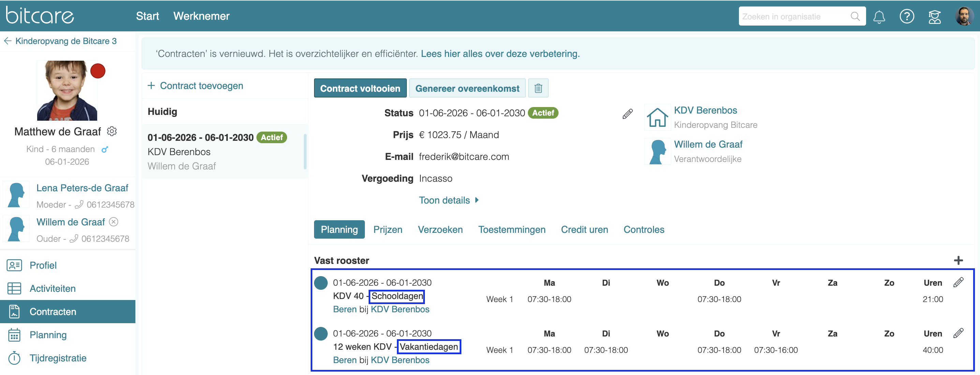The image size is (980, 375).
Task: Click the Planning calendar icon in sidebar
Action: pos(14,335)
